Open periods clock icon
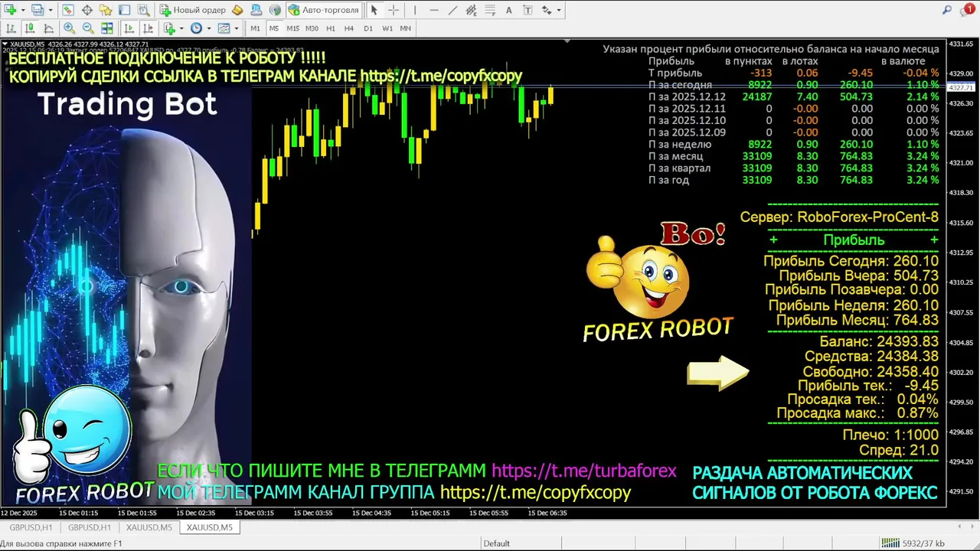Image resolution: width=980 pixels, height=551 pixels. pyautogui.click(x=196, y=28)
